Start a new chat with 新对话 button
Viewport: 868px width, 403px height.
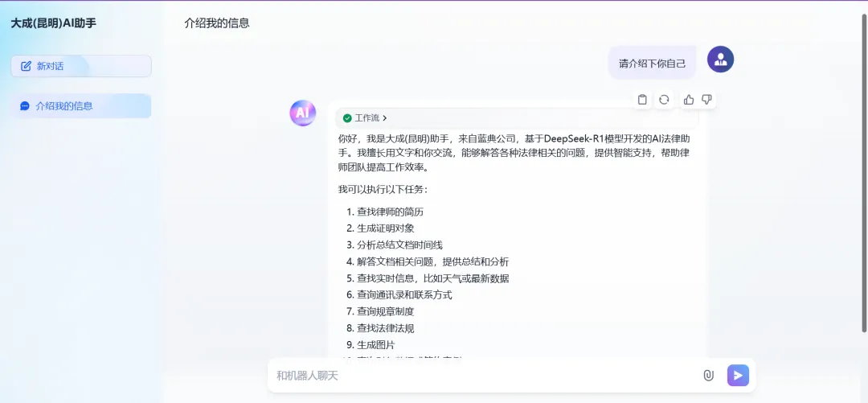tap(81, 66)
